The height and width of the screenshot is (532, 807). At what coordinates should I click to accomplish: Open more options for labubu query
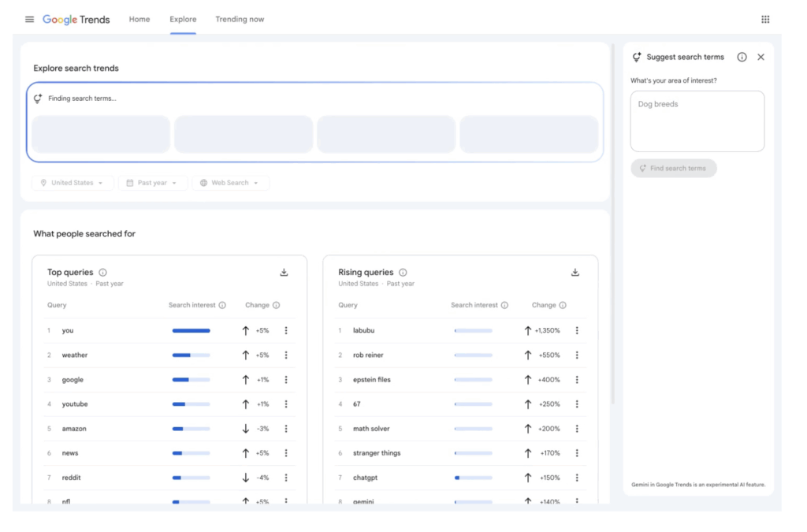pos(577,331)
